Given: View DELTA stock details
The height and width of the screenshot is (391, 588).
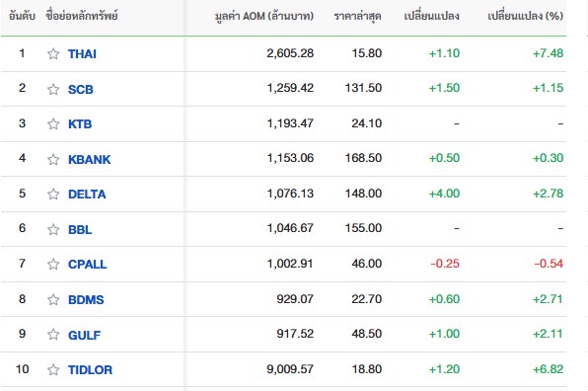Looking at the screenshot, I should pyautogui.click(x=87, y=194).
